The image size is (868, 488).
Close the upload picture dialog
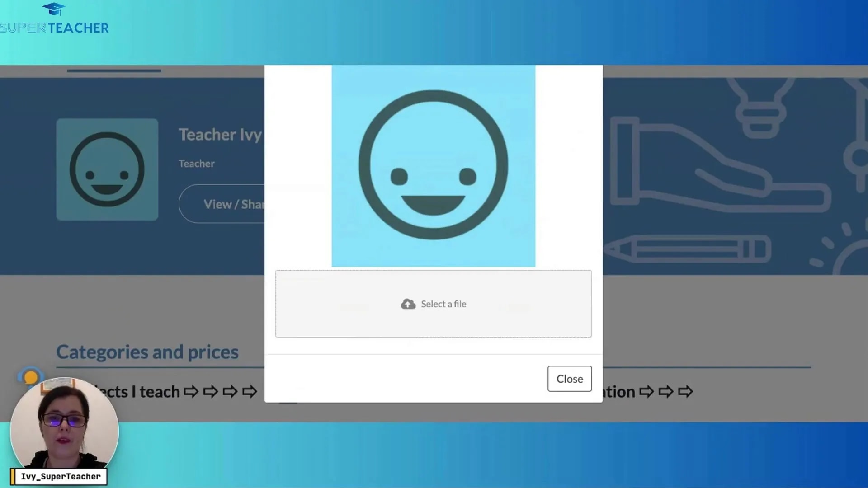click(569, 379)
